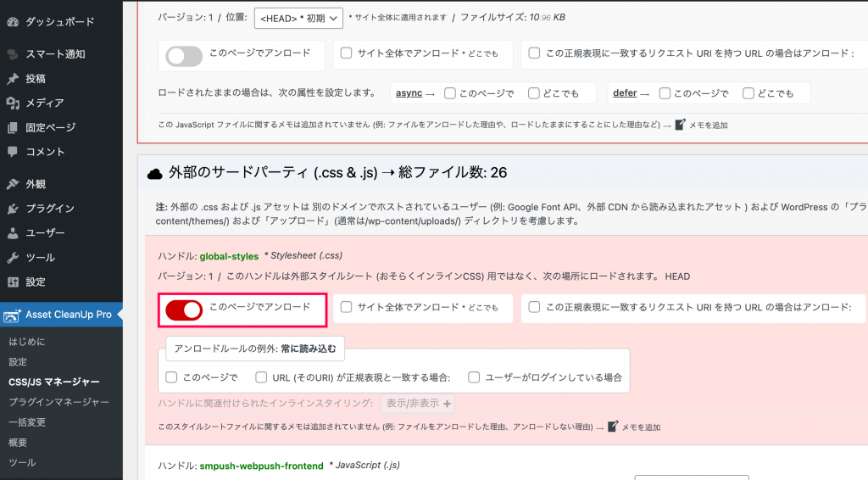The image size is (868, 480).
Task: Check top regex URI unload checkbox
Action: click(x=534, y=53)
